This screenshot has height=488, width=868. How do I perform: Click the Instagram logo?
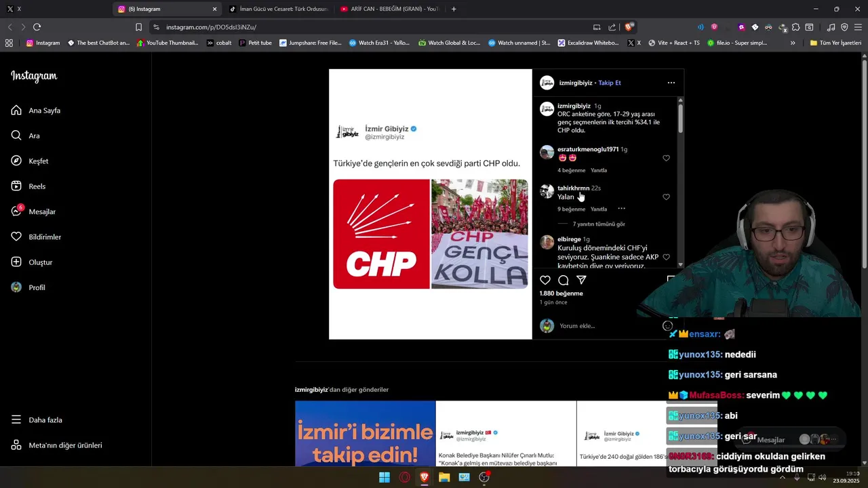34,76
